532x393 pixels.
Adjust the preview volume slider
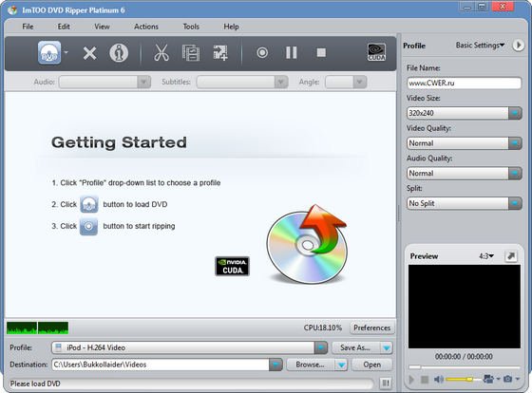[x=464, y=379]
